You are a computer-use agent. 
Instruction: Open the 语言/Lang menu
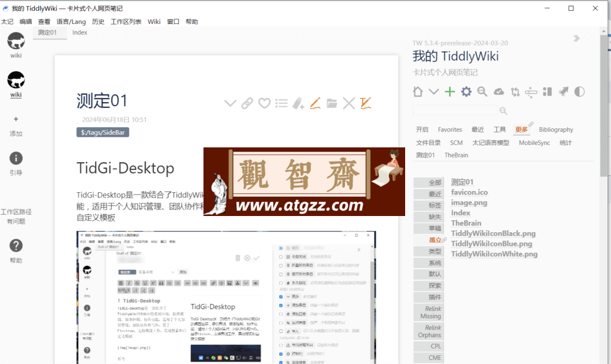click(71, 21)
